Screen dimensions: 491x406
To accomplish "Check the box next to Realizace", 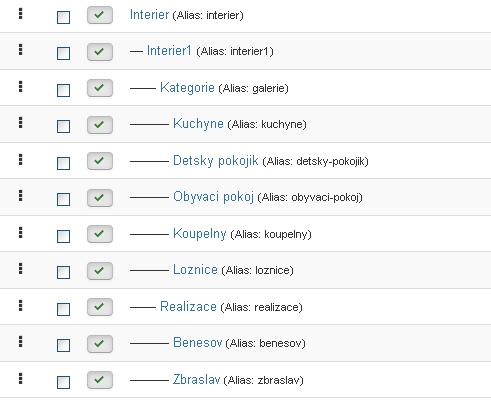I will [63, 309].
